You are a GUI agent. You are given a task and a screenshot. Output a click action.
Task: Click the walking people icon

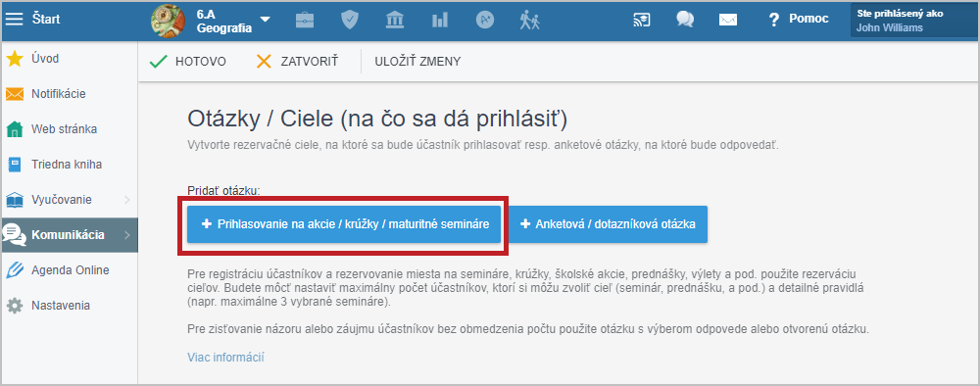pyautogui.click(x=530, y=20)
